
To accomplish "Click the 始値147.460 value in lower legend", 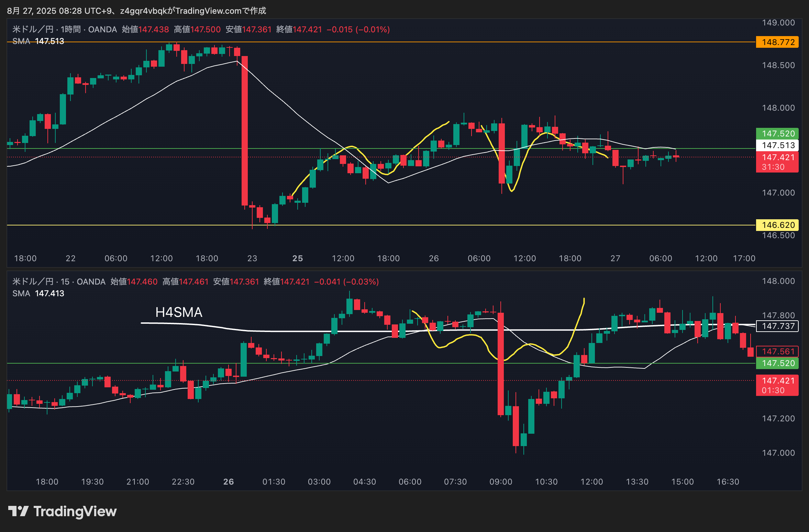I will 134,282.
